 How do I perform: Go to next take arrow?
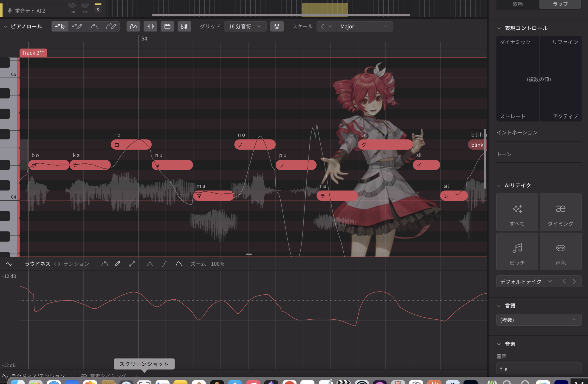point(574,281)
